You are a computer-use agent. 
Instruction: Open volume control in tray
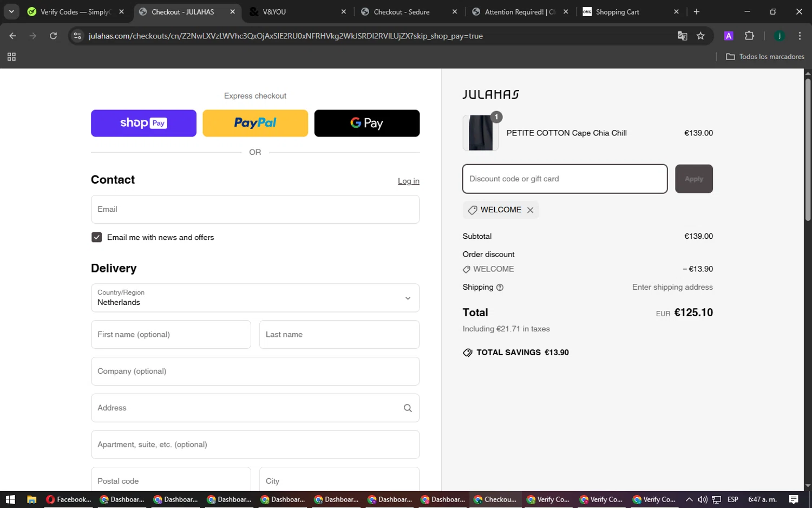click(703, 499)
